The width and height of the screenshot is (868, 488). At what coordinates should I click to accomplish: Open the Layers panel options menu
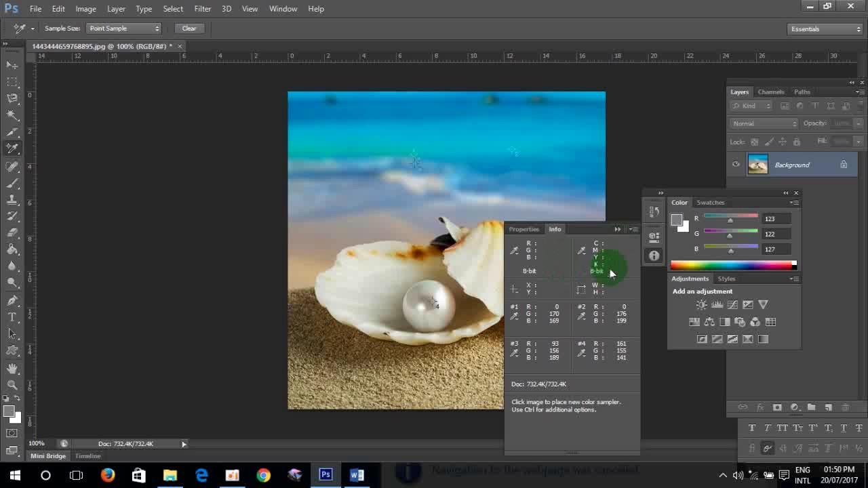860,91
